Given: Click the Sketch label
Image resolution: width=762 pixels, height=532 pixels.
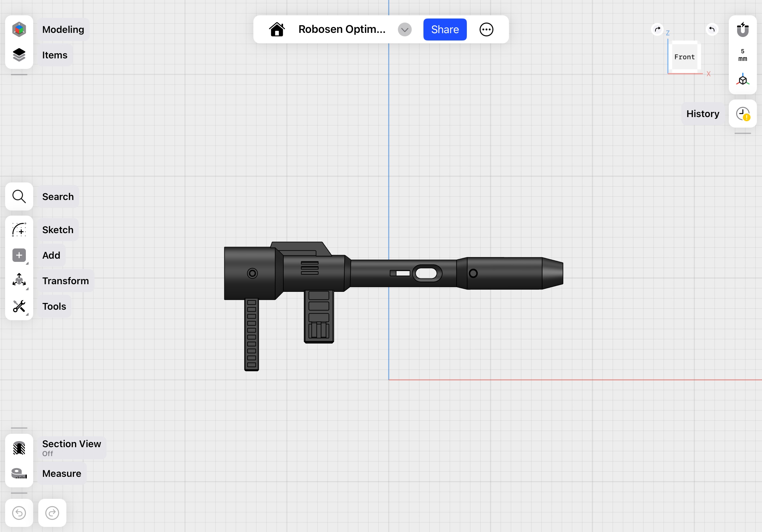Looking at the screenshot, I should (x=58, y=230).
